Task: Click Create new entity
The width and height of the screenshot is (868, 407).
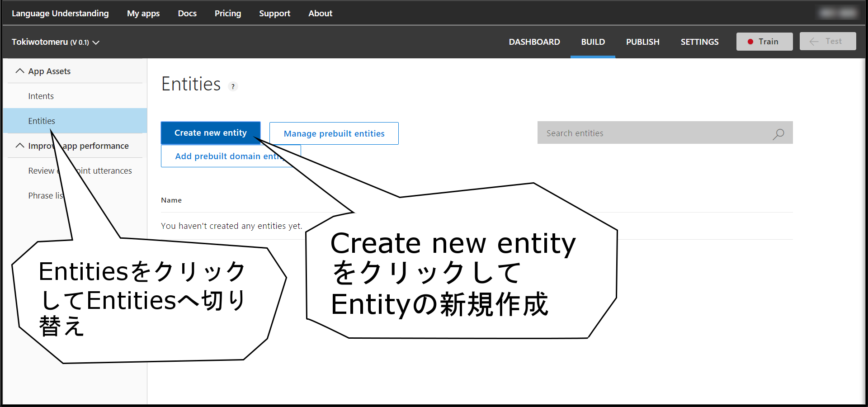Action: (211, 133)
